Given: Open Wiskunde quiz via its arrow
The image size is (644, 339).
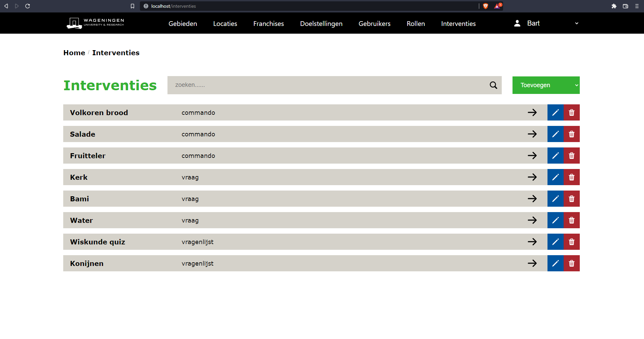Looking at the screenshot, I should 532,242.
